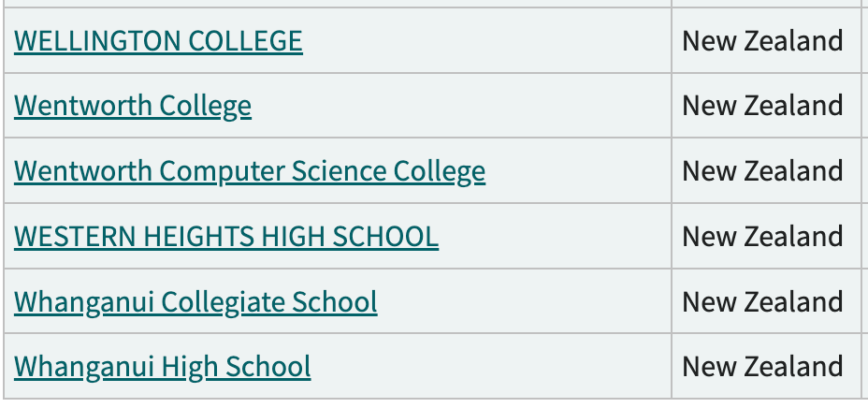Follow the Wentworth Computer Science College link
Viewport: 868px width, 408px height.
[x=250, y=171]
